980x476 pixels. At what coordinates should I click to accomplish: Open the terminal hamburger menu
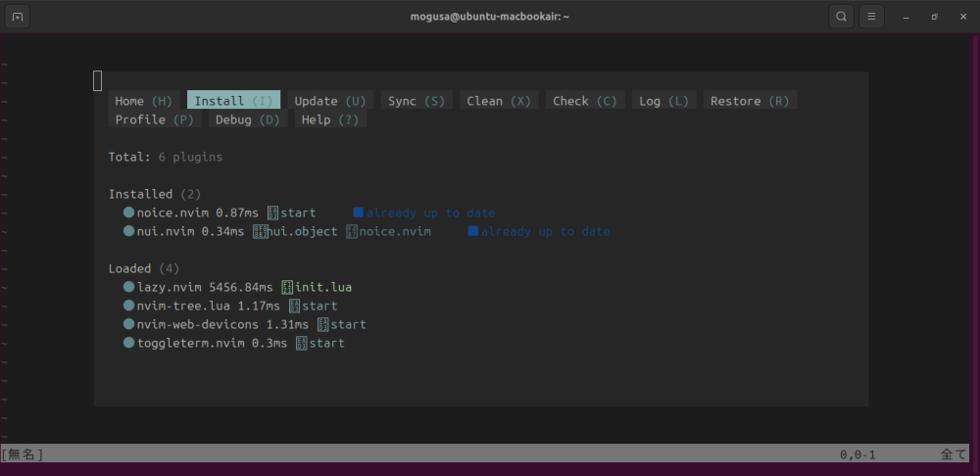tap(871, 17)
